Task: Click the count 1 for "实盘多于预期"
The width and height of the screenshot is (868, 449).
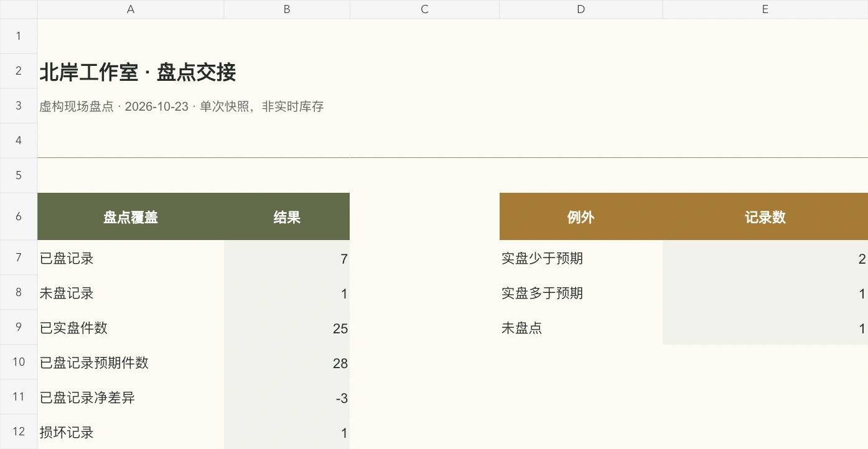Action: 765,292
